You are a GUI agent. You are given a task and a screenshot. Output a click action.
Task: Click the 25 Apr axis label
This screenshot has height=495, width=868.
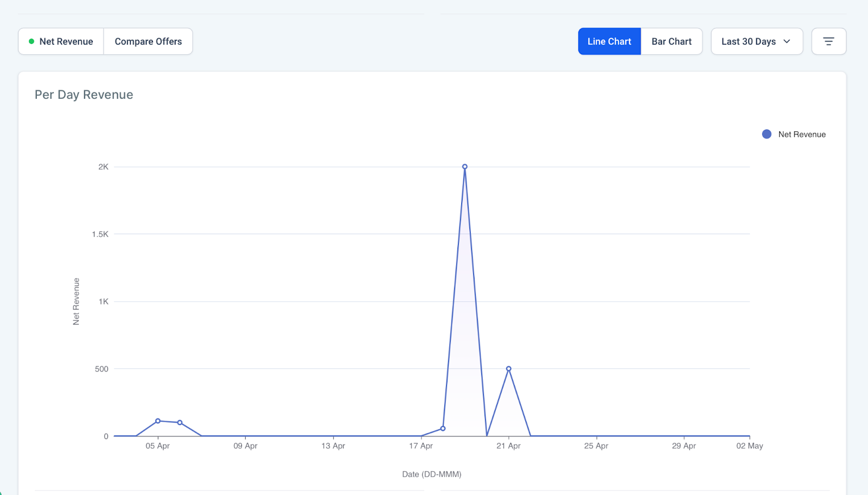pyautogui.click(x=596, y=446)
